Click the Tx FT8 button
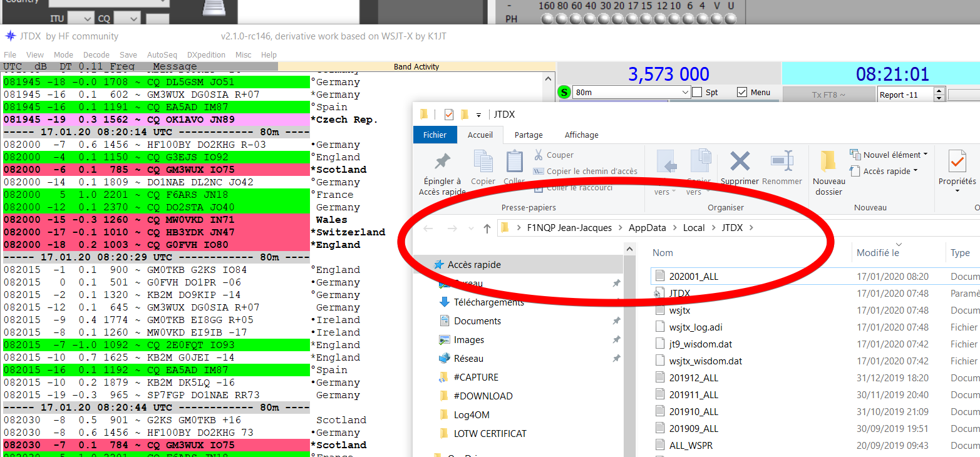Image resolution: width=980 pixels, height=457 pixels. tap(828, 95)
